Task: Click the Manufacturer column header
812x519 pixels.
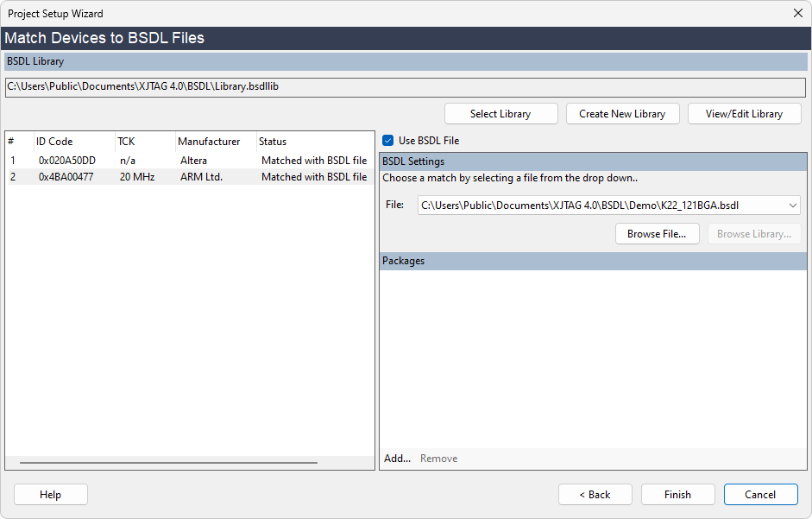Action: point(209,142)
